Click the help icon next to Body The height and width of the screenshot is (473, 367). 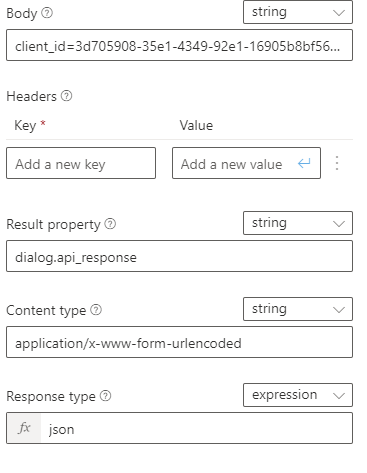(47, 13)
